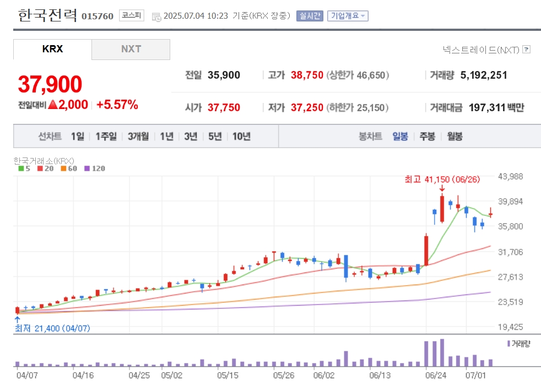Select the 일봉 daily candle chart
Image resolution: width=541 pixels, height=392 pixels.
[x=400, y=137]
